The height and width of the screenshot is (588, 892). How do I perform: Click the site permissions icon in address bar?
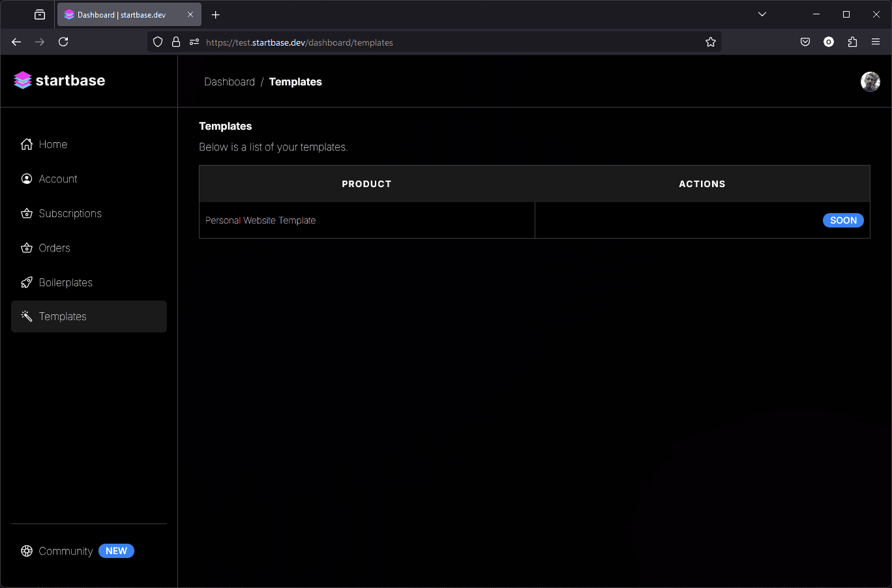click(x=194, y=42)
